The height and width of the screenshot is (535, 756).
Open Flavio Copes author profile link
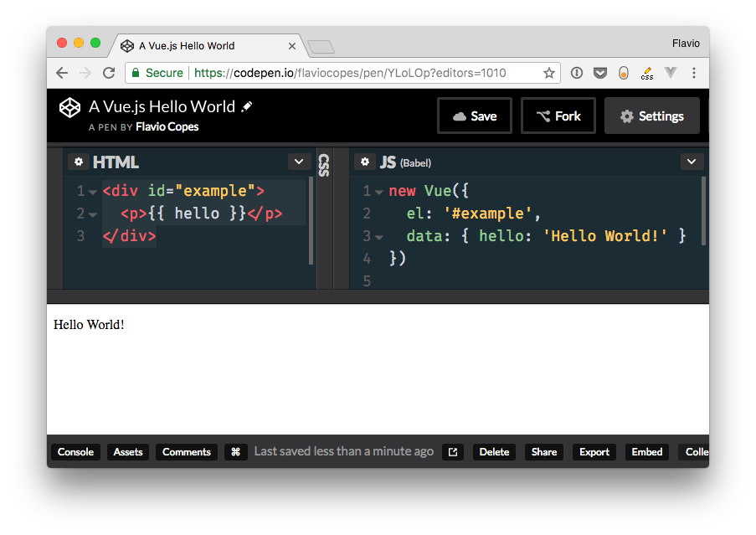pyautogui.click(x=169, y=126)
